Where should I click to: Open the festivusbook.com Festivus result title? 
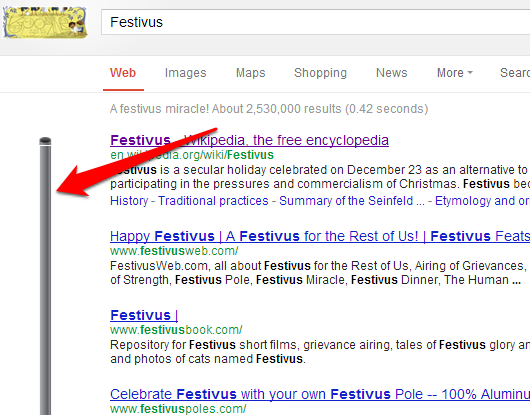pyautogui.click(x=144, y=315)
